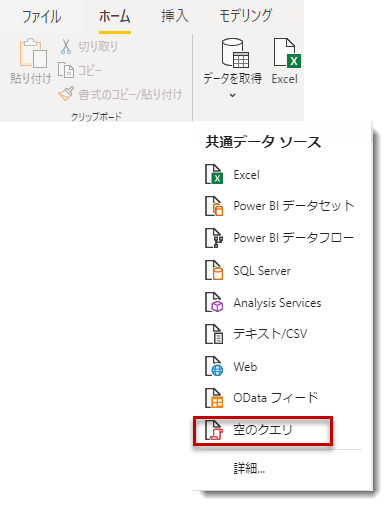Screen dimensions: 388x506
Task: Click the テキスト/CSV file icon
Action: (214, 334)
